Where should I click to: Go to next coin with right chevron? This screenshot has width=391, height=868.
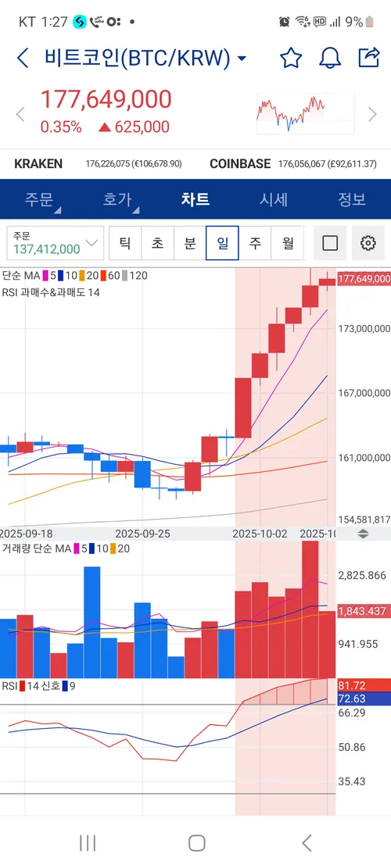(x=373, y=115)
